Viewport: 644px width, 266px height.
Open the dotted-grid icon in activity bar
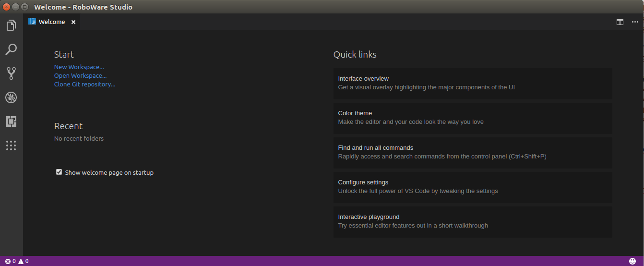click(x=11, y=145)
